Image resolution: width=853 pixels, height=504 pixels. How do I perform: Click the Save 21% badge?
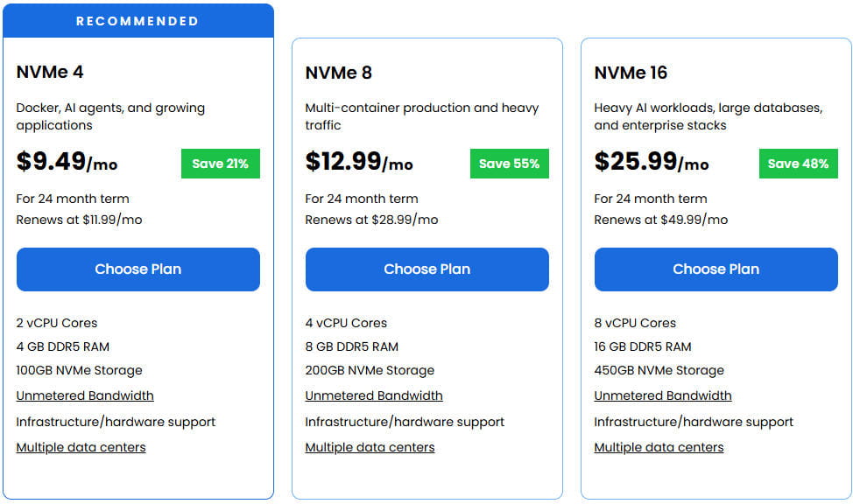221,164
